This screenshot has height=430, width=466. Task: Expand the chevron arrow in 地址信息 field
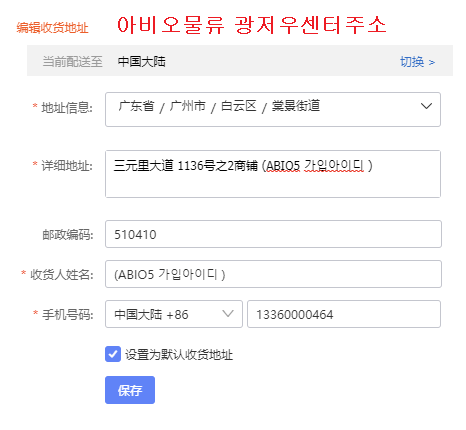426,106
